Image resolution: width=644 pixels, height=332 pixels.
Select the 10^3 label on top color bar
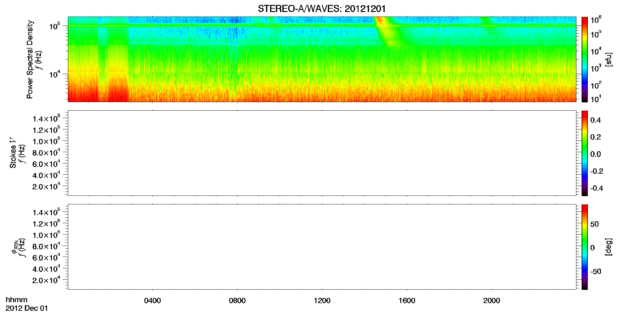point(596,68)
